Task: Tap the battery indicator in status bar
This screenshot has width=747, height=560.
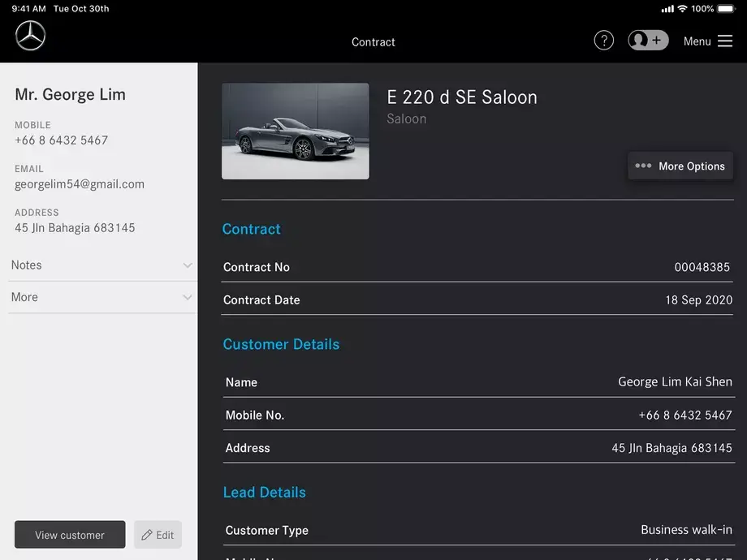Action: [727, 9]
